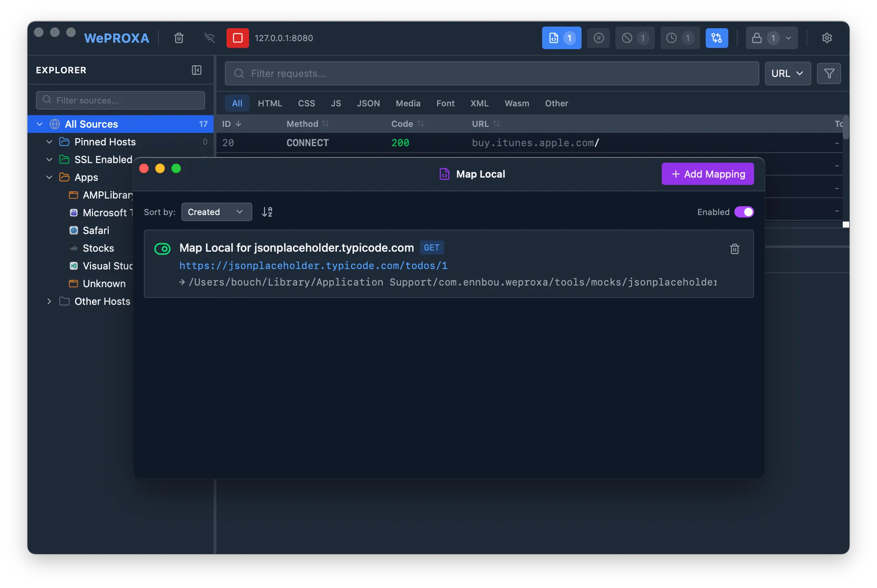877x588 pixels.
Task: Open settings gear icon
Action: pos(827,38)
